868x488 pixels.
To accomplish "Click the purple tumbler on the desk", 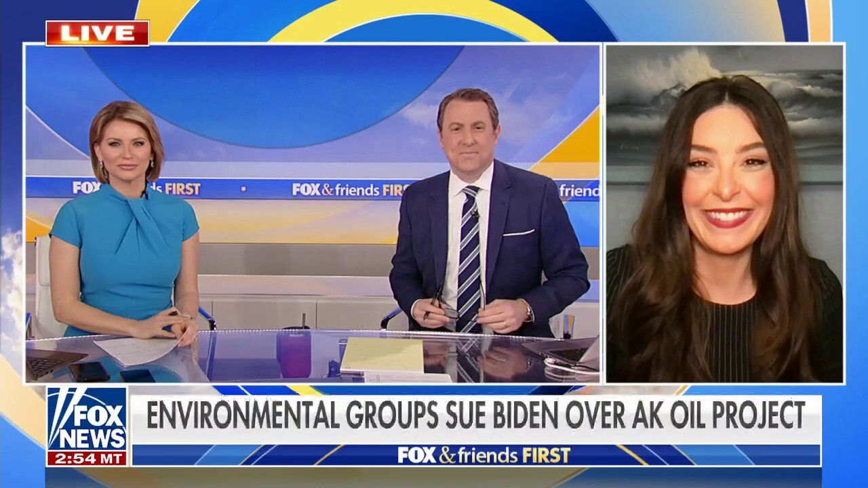I will tap(296, 352).
